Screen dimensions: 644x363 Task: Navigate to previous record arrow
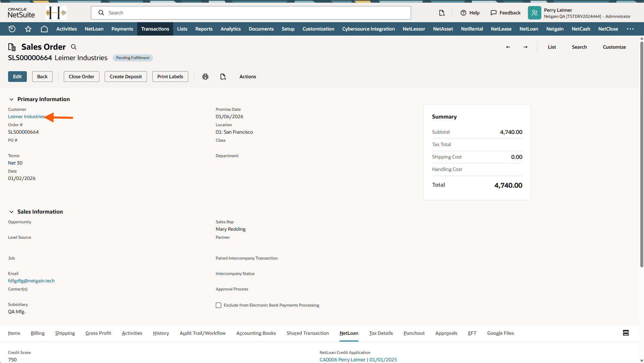click(x=508, y=47)
